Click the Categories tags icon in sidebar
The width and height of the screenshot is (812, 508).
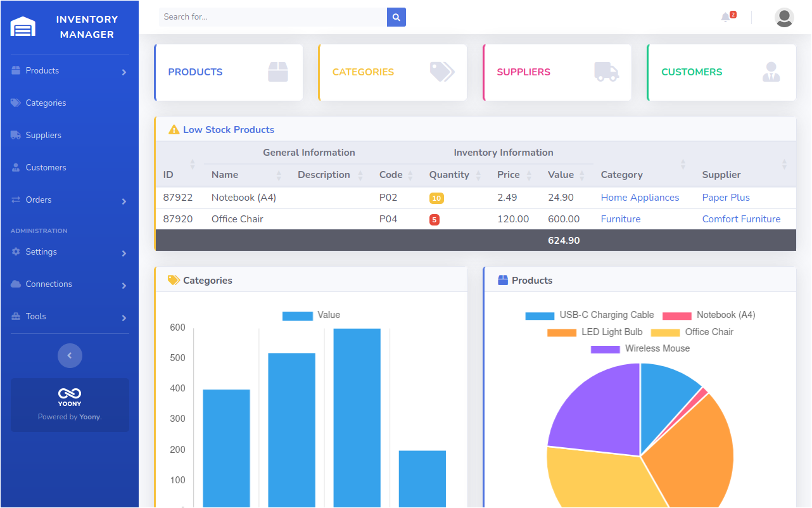coord(16,103)
